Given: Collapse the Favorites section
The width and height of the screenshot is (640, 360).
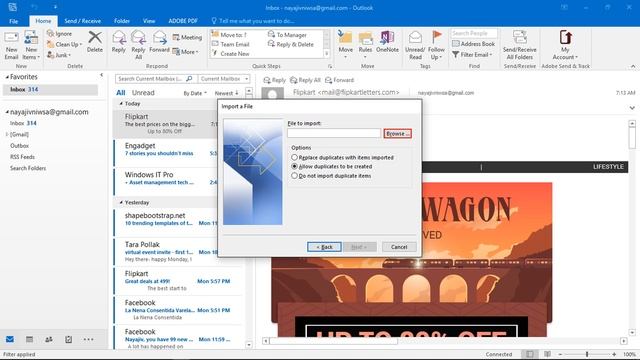Looking at the screenshot, I should click(x=7, y=77).
